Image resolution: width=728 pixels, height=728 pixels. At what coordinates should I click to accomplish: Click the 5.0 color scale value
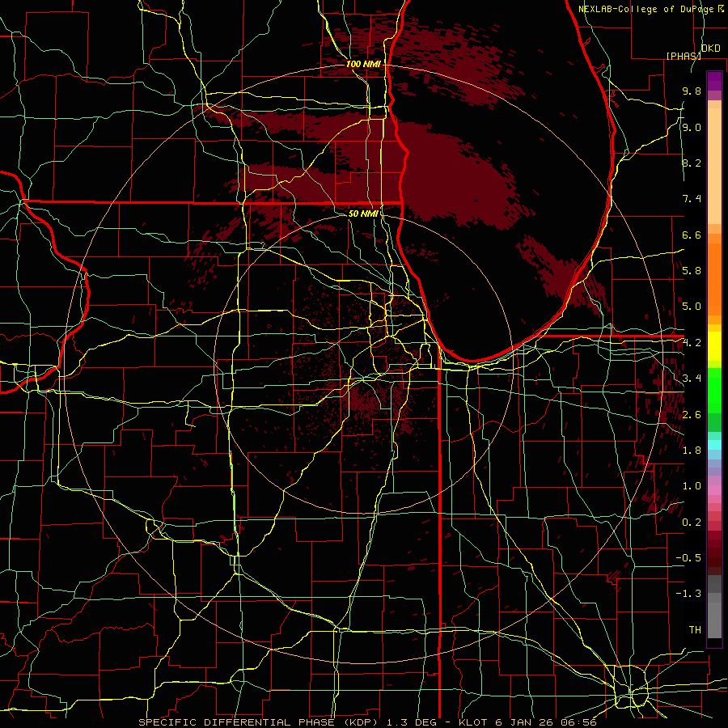pyautogui.click(x=692, y=307)
